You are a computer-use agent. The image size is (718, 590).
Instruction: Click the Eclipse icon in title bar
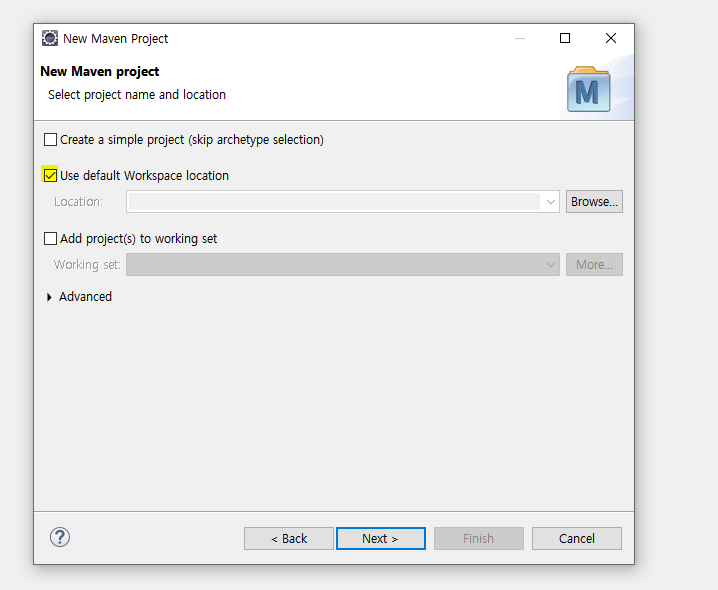click(x=49, y=38)
